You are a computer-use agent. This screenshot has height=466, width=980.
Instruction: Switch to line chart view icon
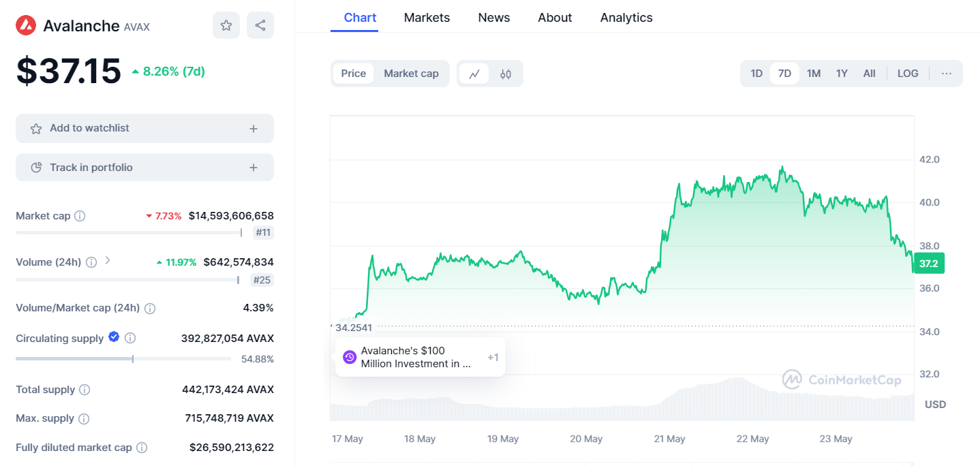click(x=474, y=74)
